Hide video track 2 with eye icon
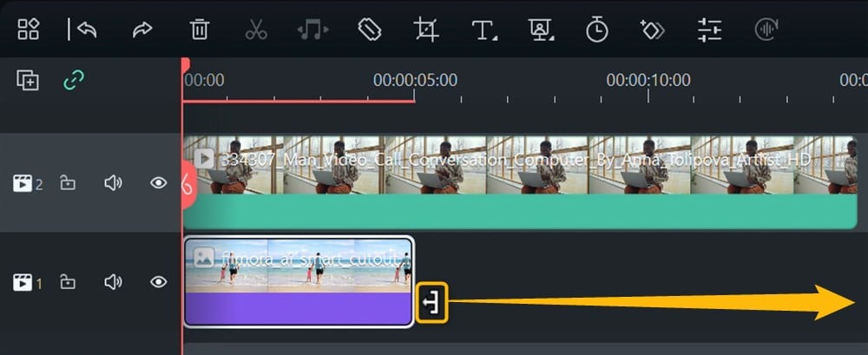The image size is (868, 355). coord(158,183)
